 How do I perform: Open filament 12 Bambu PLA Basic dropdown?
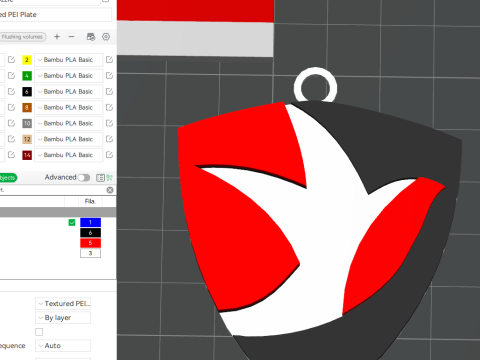click(x=69, y=139)
